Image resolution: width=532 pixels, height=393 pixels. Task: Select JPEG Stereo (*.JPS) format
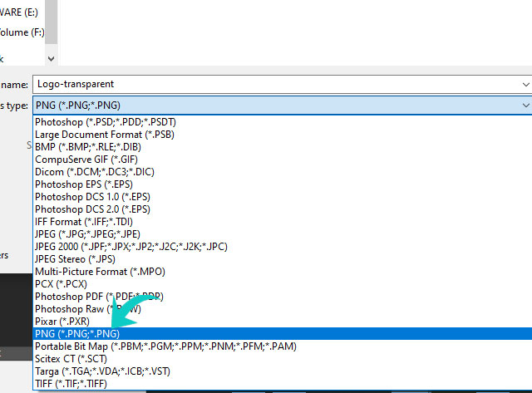(x=283, y=259)
